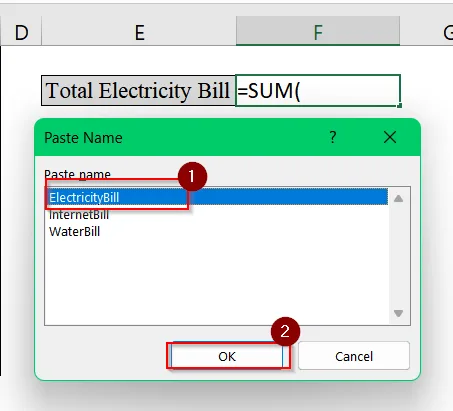Click the list scroll up arrow
The height and width of the screenshot is (411, 453).
coord(398,199)
